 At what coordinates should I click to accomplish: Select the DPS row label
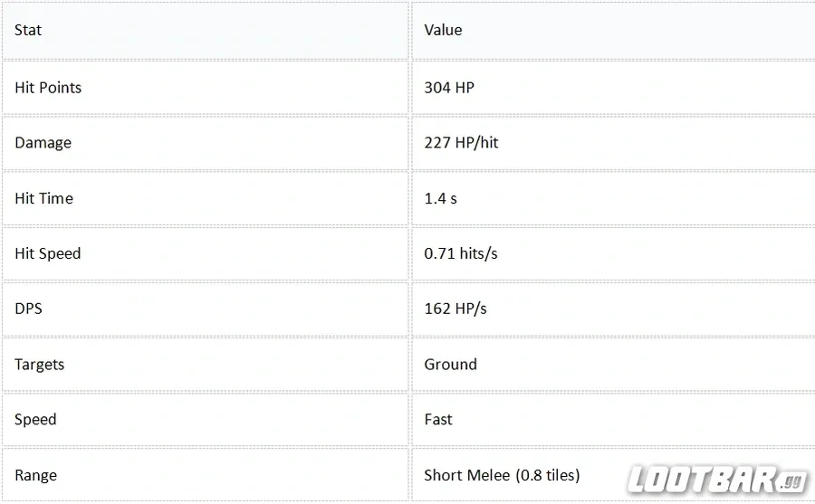pyautogui.click(x=28, y=309)
